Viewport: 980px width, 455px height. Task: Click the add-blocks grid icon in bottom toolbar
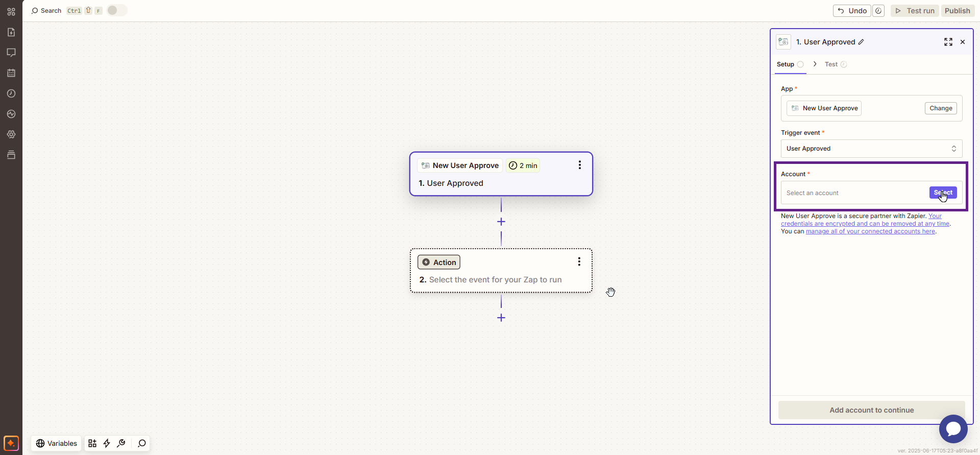coord(92,443)
